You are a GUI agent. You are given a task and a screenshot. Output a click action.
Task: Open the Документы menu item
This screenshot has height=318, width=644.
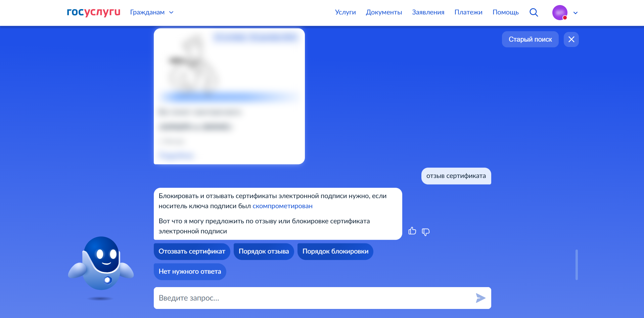click(x=384, y=12)
